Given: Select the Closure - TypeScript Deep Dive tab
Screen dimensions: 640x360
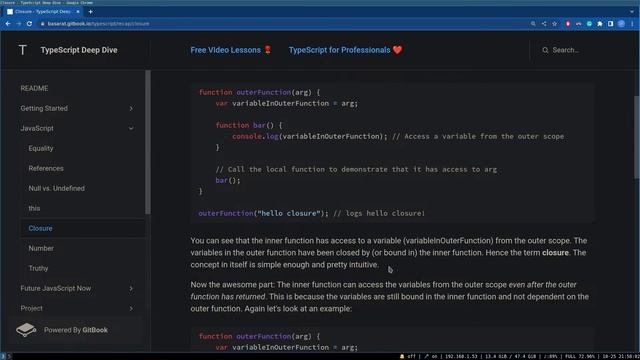Looking at the screenshot, I should [x=42, y=12].
